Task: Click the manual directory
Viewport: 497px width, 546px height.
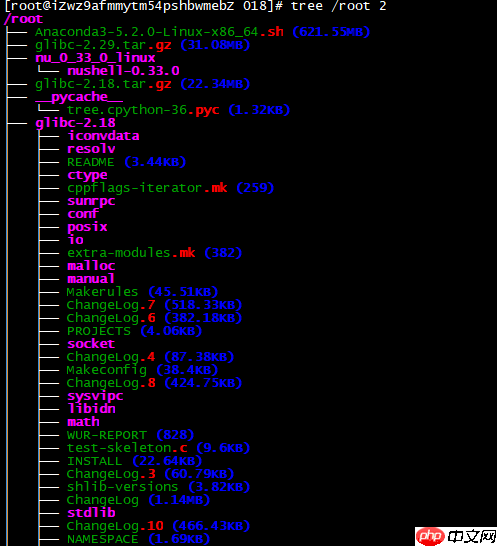Action: click(91, 279)
